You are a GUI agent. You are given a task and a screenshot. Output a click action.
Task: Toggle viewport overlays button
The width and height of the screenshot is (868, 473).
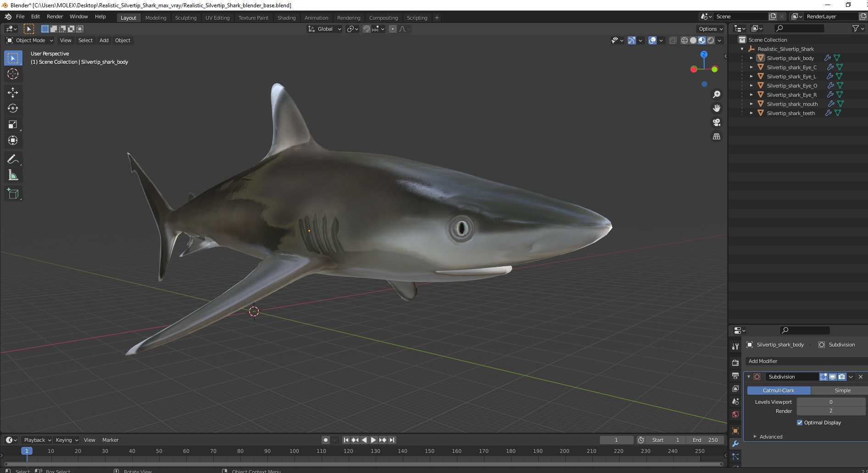tap(652, 40)
